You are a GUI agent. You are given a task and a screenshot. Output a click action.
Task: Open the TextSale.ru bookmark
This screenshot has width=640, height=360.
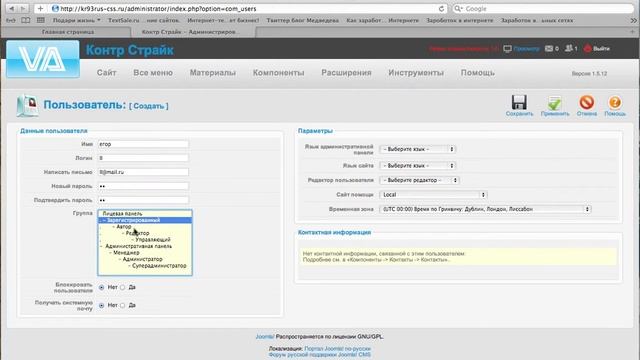point(123,20)
